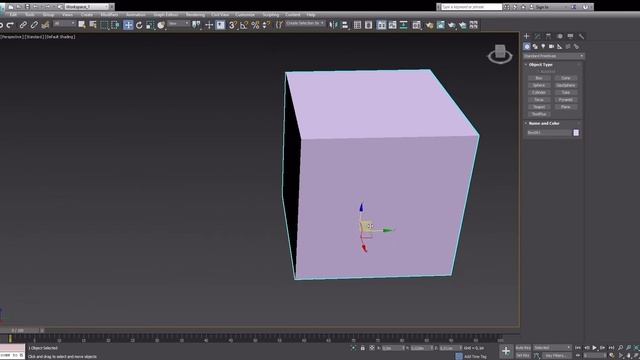Open the Group menu
Viewport: 640px width, 360px height.
(x=48, y=15)
